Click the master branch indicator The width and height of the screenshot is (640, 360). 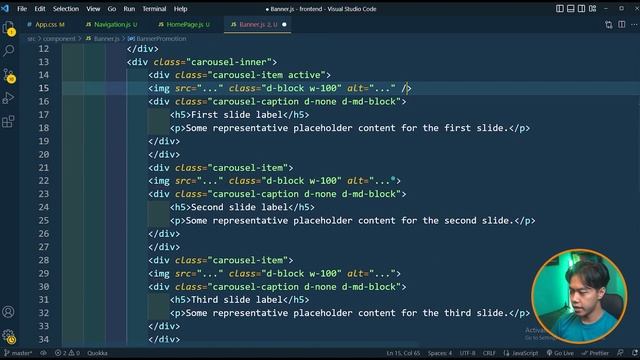point(18,353)
